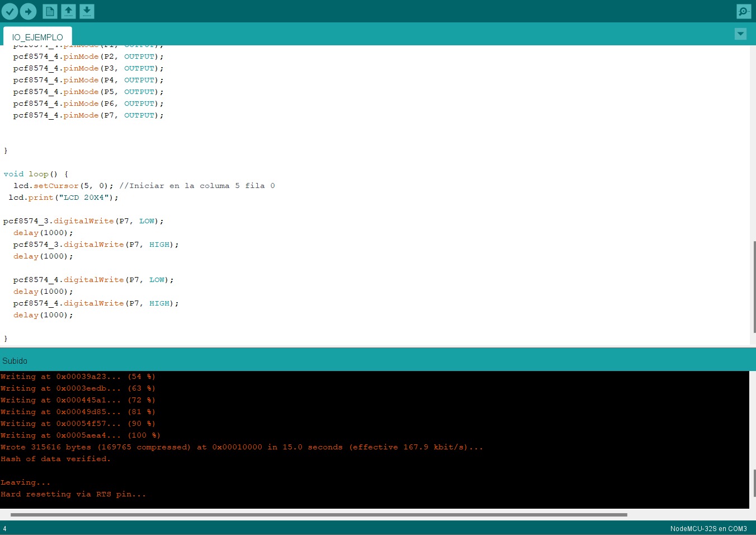
Task: Click the Iniciar en la columa comment
Action: (197, 186)
